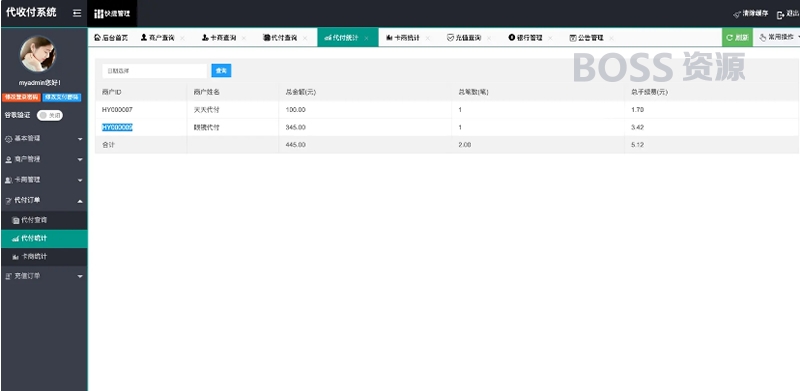Click the 天天代付 merchant name cell

click(207, 110)
